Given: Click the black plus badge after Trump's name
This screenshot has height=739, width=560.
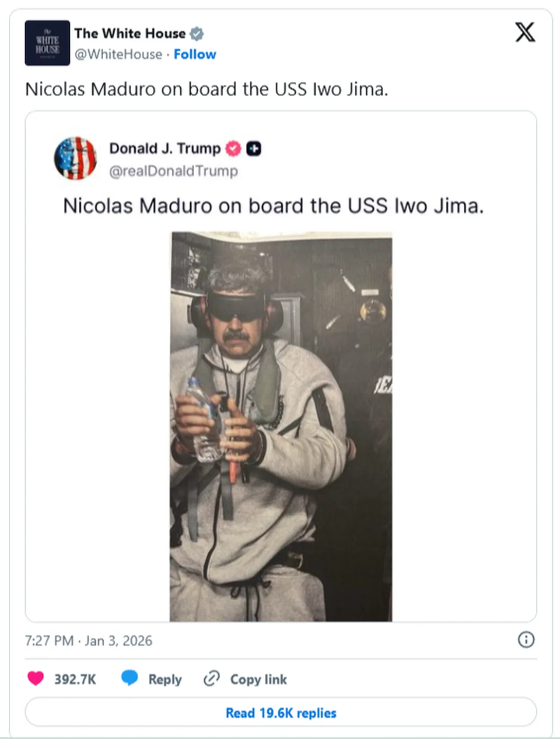Looking at the screenshot, I should [254, 149].
